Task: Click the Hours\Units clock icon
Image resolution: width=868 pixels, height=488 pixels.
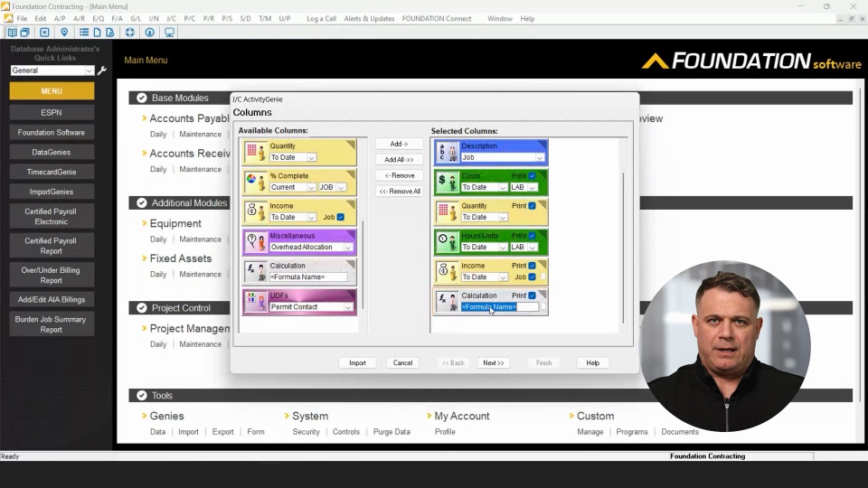Action: pos(447,241)
